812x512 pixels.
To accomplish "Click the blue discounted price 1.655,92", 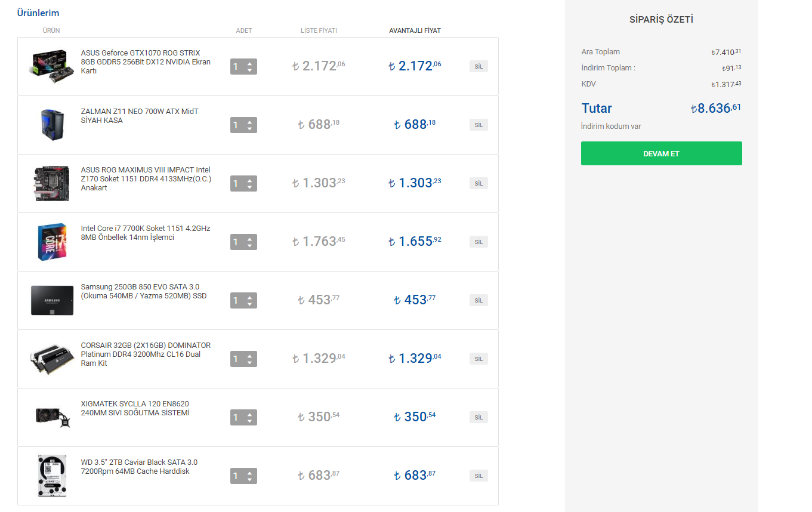I will [x=415, y=241].
